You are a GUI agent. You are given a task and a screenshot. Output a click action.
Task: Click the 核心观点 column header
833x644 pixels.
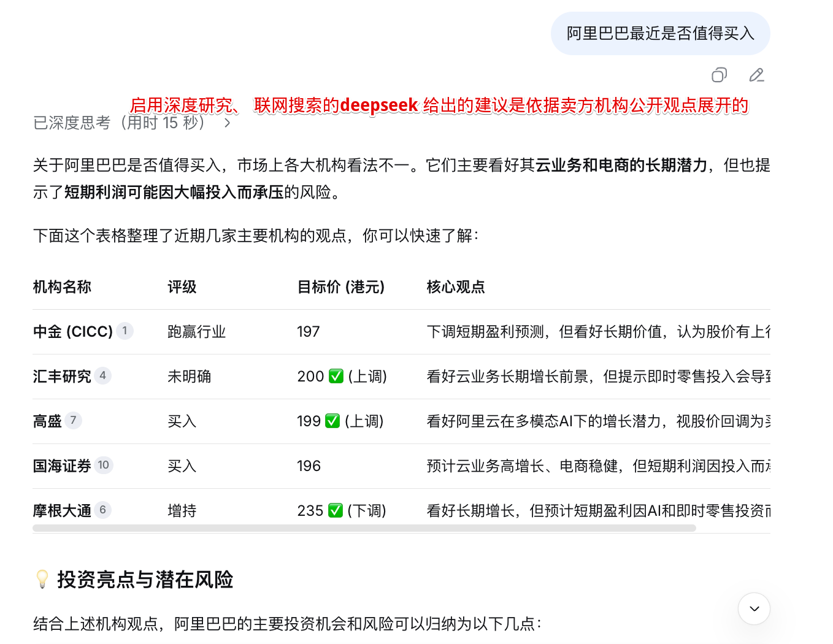coord(456,287)
